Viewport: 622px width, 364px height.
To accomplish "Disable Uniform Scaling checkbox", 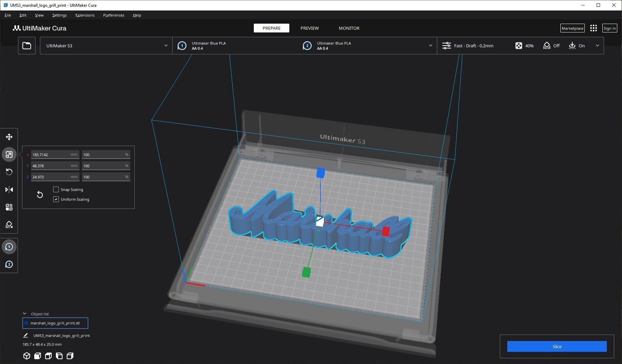I will 56,199.
